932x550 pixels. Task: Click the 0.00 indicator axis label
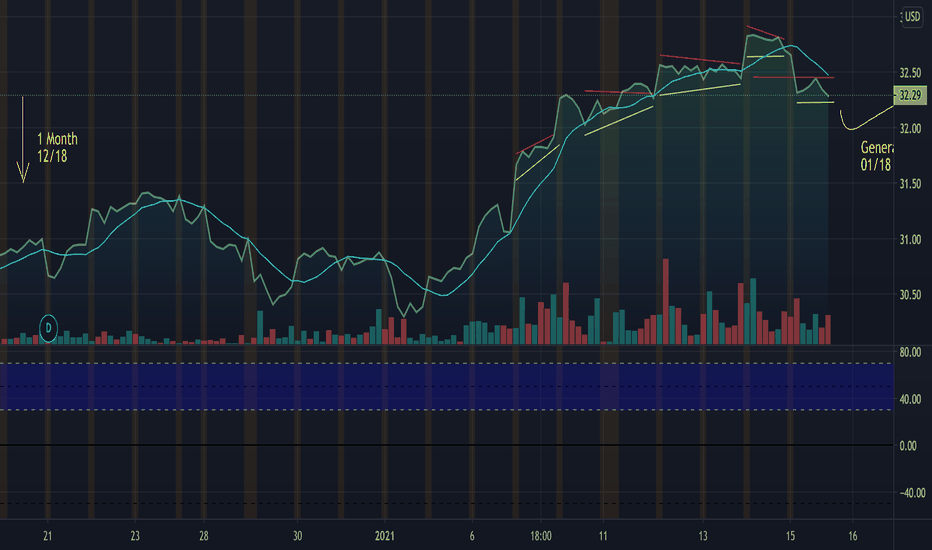(908, 446)
